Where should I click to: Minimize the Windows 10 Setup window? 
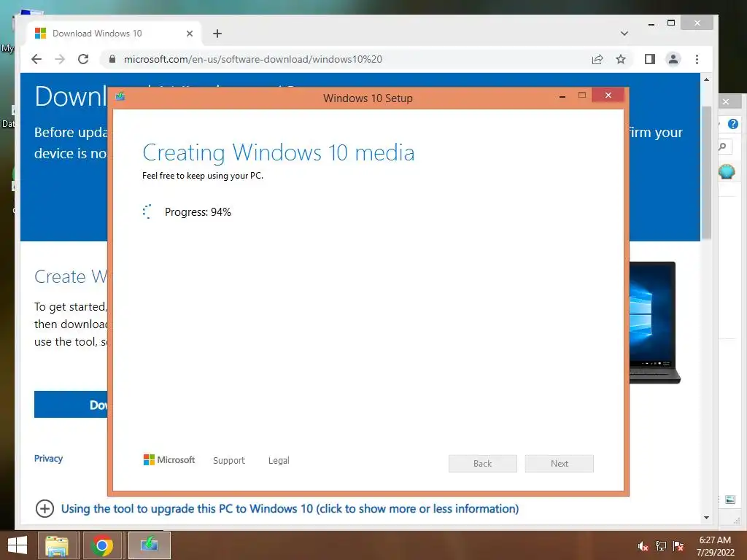(562, 96)
